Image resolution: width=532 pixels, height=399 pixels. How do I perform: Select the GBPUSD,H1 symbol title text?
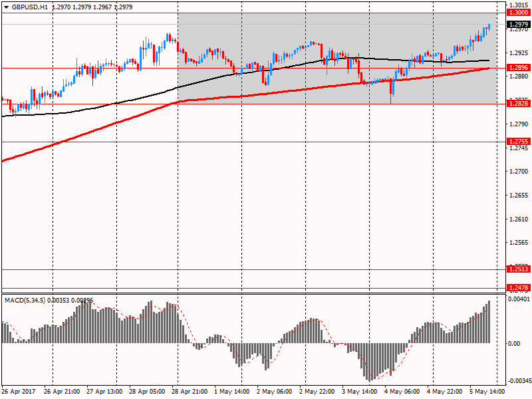point(30,7)
